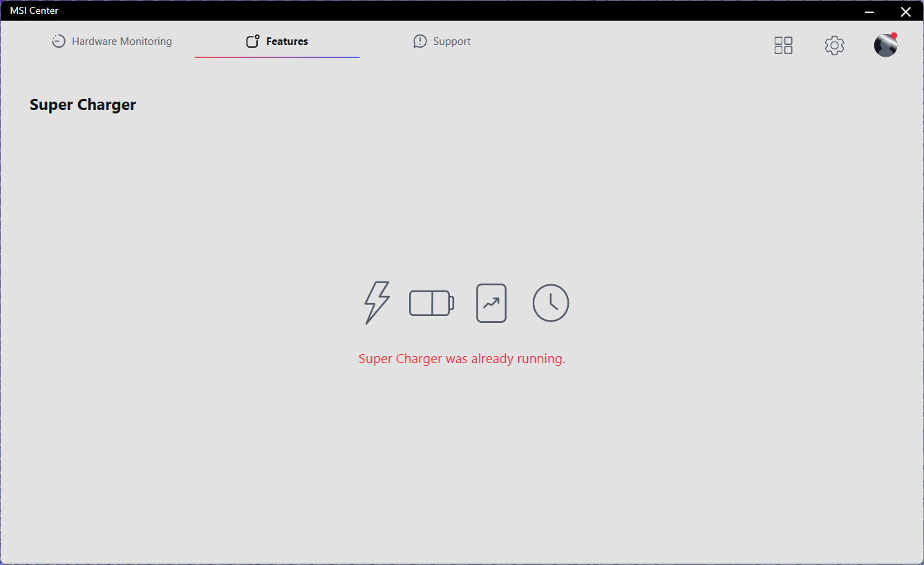Viewport: 924px width, 565px height.
Task: Minimize the MSI Center window
Action: pyautogui.click(x=869, y=11)
